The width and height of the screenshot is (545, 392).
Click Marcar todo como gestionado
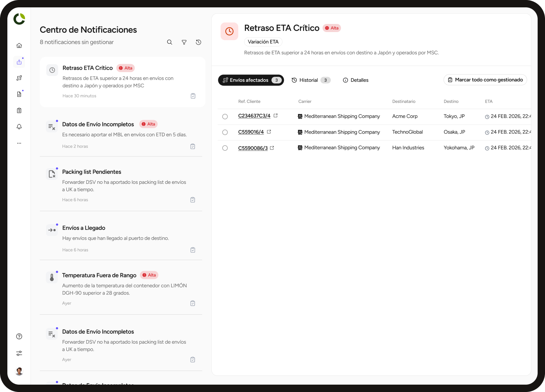click(485, 80)
